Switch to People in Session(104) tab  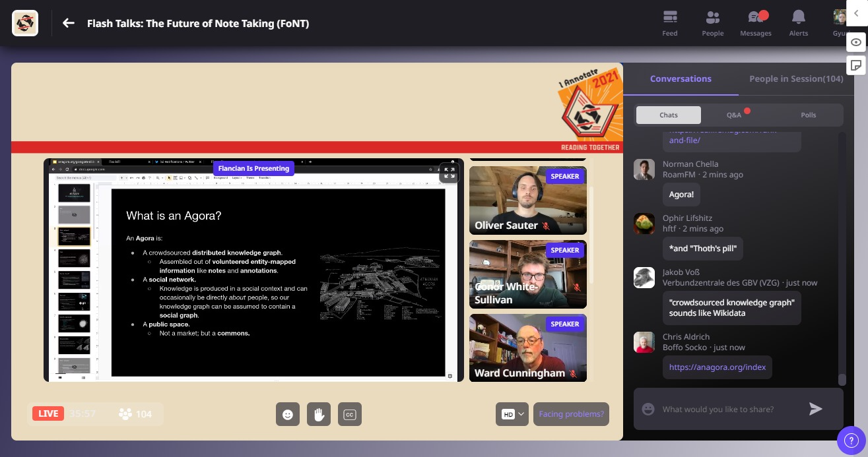pyautogui.click(x=796, y=78)
